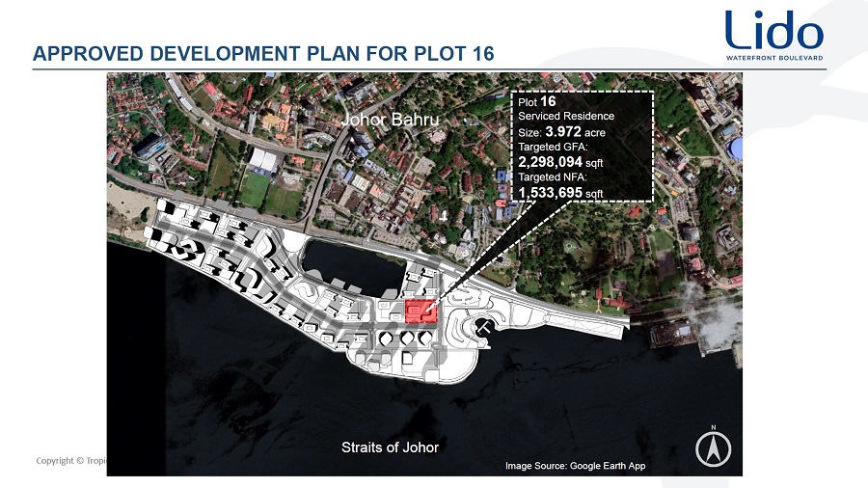Click the 2,298,094 sqft GFA figure
868x488 pixels.
point(561,163)
